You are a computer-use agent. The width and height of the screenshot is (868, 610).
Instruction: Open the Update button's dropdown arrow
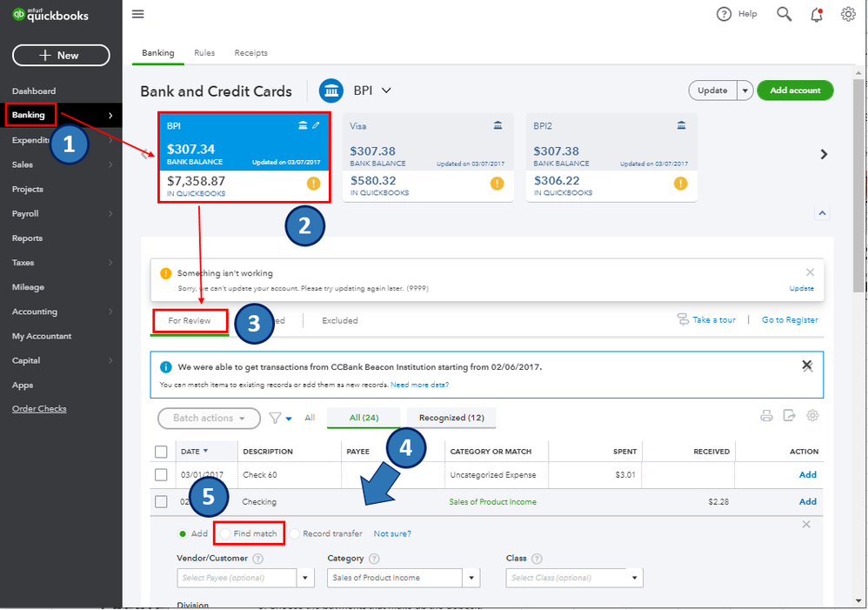point(745,90)
